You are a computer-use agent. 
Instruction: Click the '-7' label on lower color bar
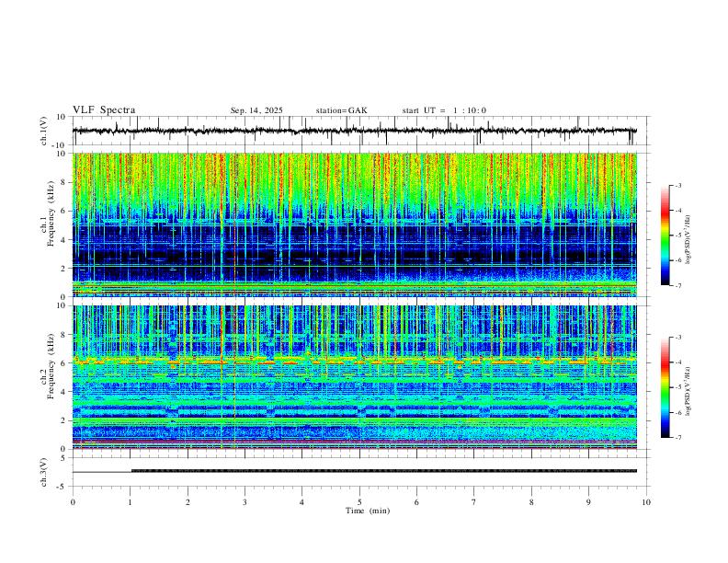pos(677,438)
